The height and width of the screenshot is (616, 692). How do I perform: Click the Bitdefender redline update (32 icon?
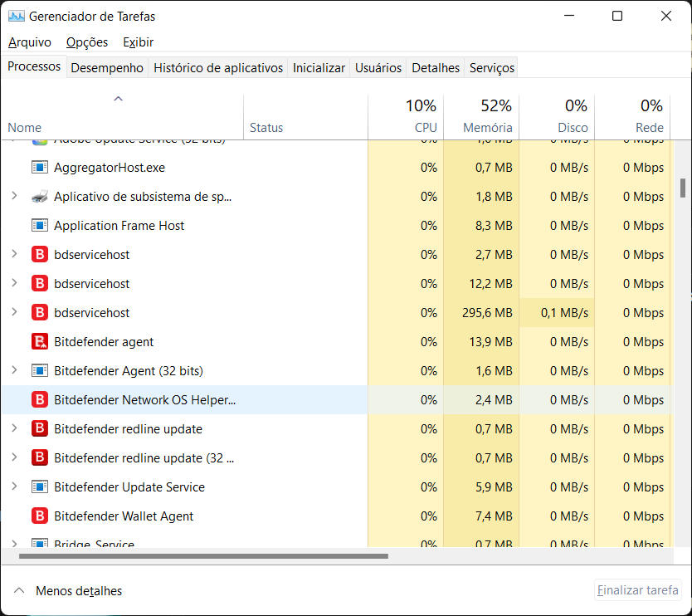point(40,458)
